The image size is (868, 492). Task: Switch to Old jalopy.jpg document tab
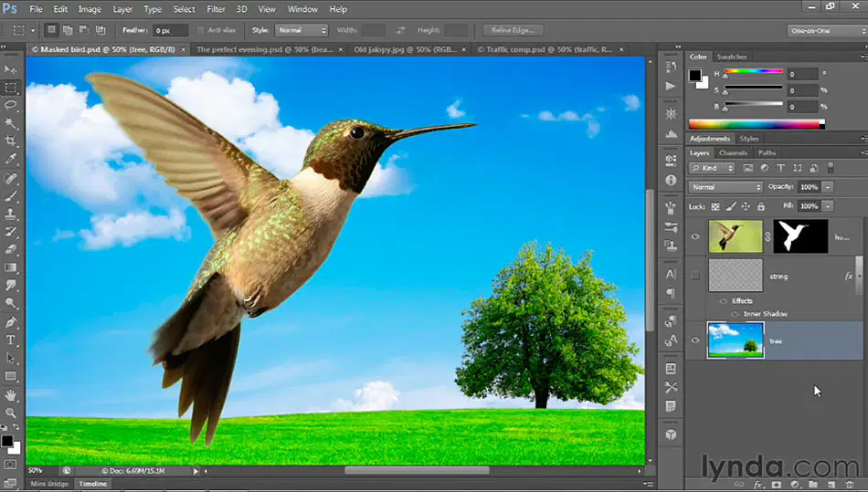pyautogui.click(x=405, y=50)
